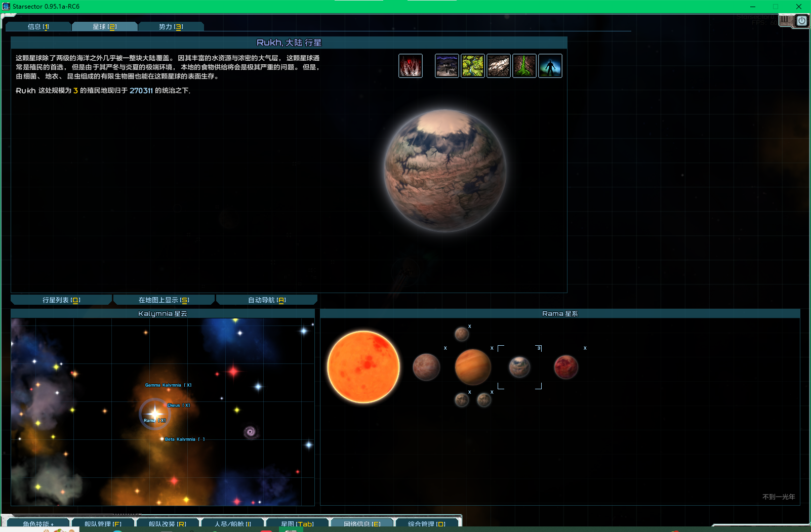This screenshot has width=811, height=532.
Task: Select the blue human silhouette condition icon
Action: pos(550,66)
